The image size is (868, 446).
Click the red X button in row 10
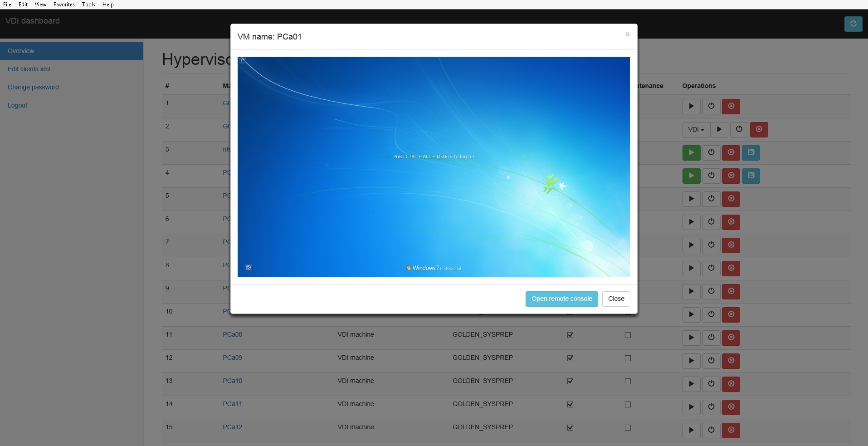pyautogui.click(x=731, y=315)
